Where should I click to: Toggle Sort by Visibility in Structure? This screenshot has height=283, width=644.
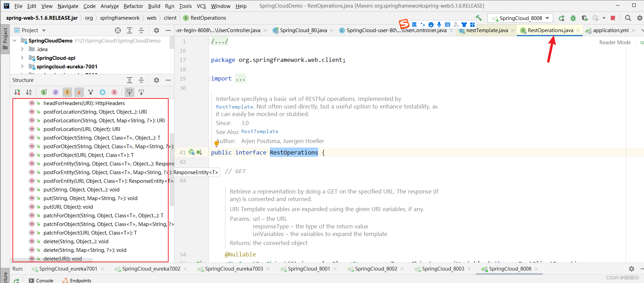(x=17, y=92)
